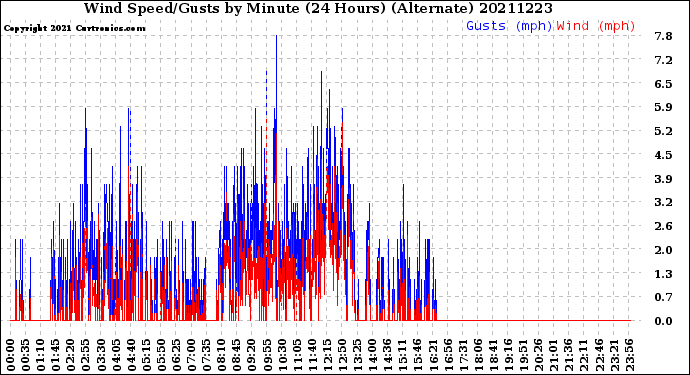Click the 4.5 y-axis label
Image resolution: width=690 pixels, height=375 pixels.
[x=664, y=155]
